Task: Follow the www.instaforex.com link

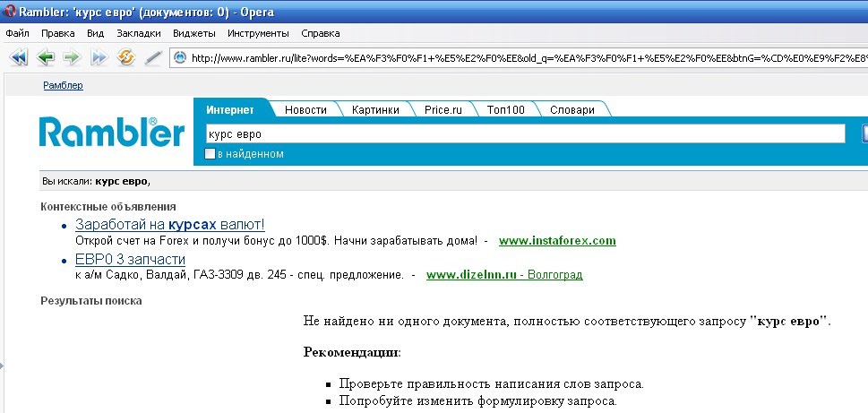Action: [557, 241]
